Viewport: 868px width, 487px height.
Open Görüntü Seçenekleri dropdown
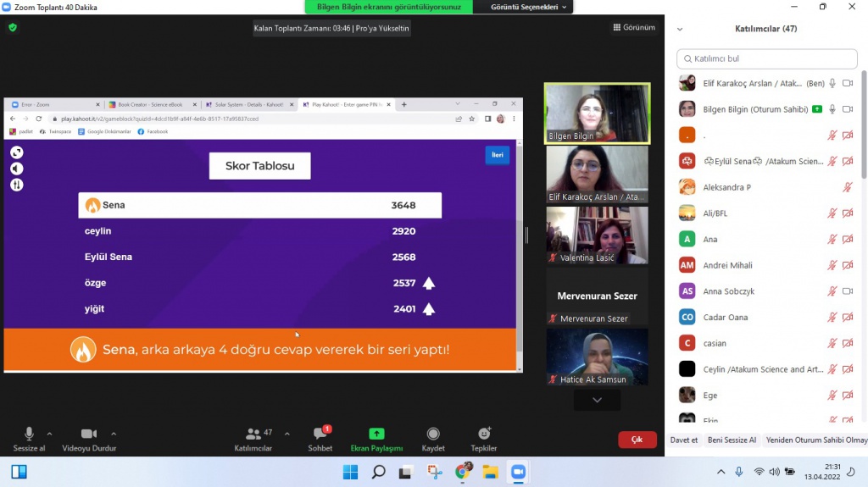(x=529, y=7)
